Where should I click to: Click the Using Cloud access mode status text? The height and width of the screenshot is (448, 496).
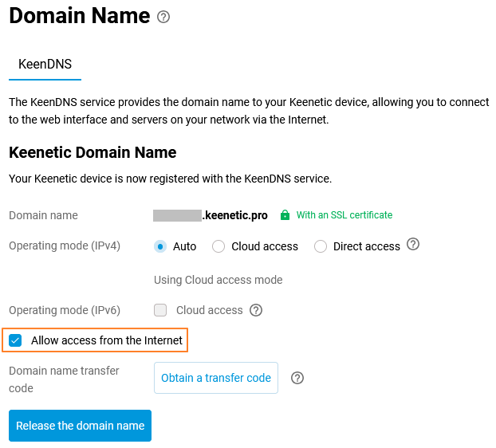[x=218, y=280]
